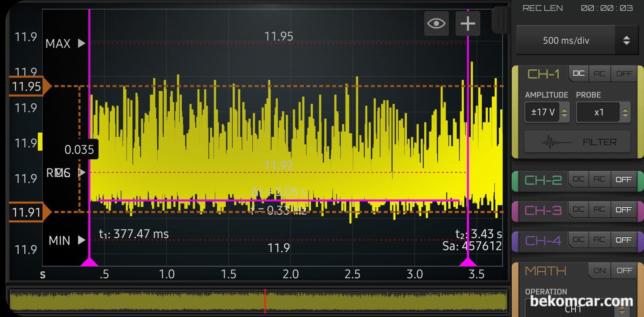Select the t1 time cursor triangle handle
Screen dimensions: 644x317
89,261
